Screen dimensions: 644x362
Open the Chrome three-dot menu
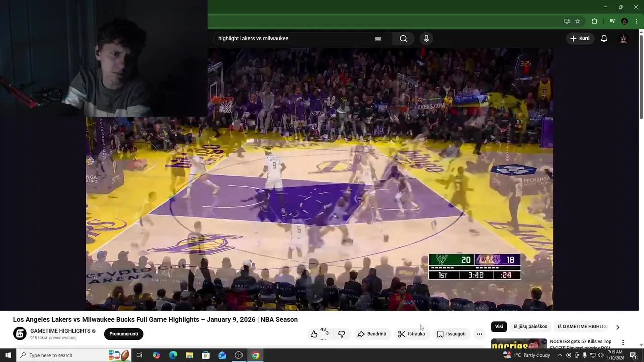(x=636, y=21)
